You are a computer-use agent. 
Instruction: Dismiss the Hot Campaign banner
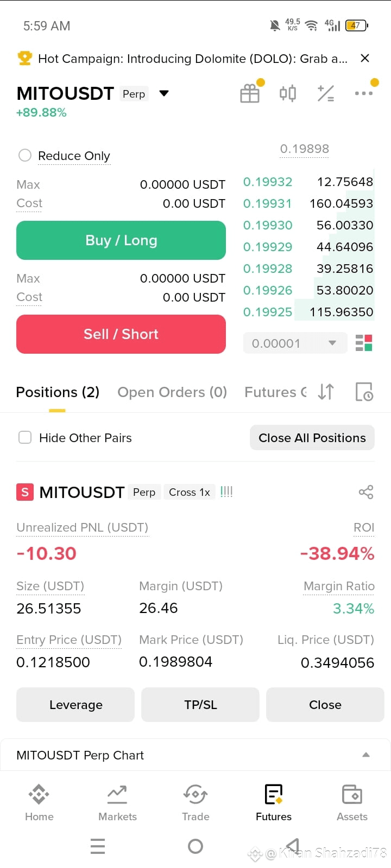click(x=365, y=58)
